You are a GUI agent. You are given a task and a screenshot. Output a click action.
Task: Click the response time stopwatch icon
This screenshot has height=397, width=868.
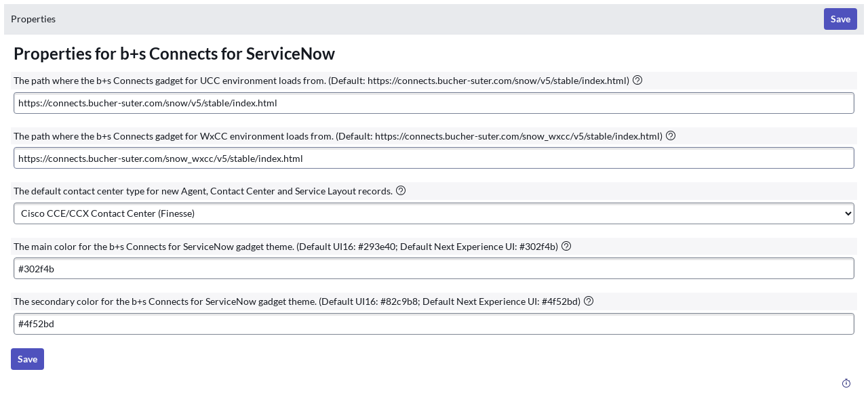click(846, 383)
